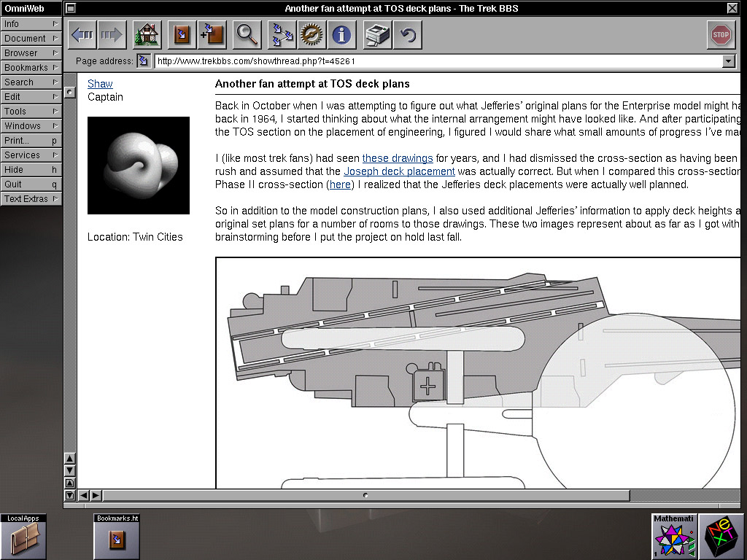Select the Hide menu command
Viewport: 747px width, 560px height.
(31, 169)
